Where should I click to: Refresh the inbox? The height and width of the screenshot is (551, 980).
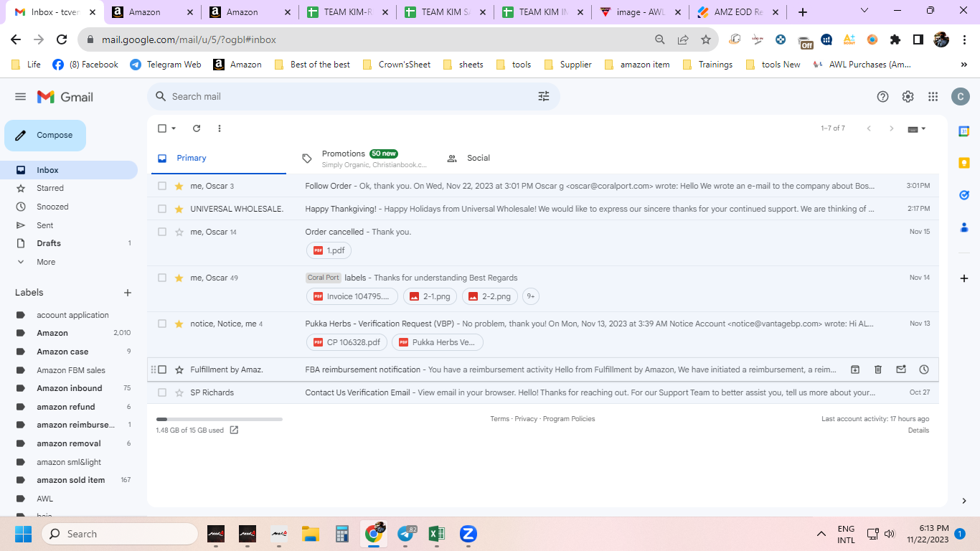(197, 128)
